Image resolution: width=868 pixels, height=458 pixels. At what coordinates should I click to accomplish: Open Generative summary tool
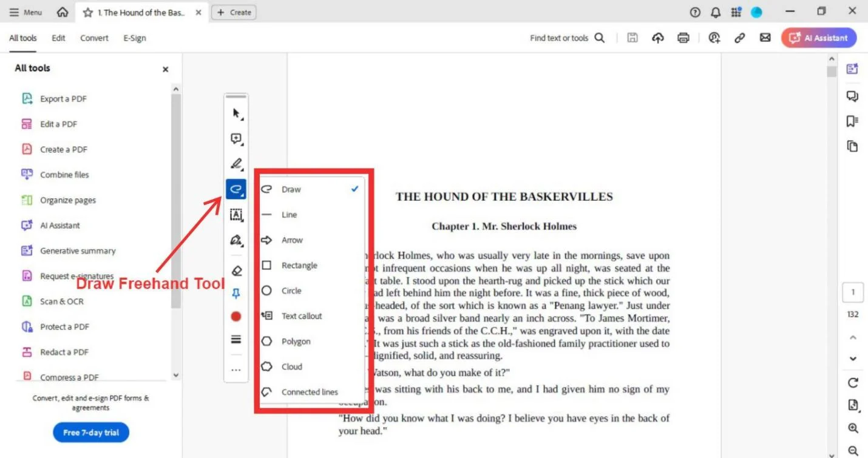coord(68,251)
